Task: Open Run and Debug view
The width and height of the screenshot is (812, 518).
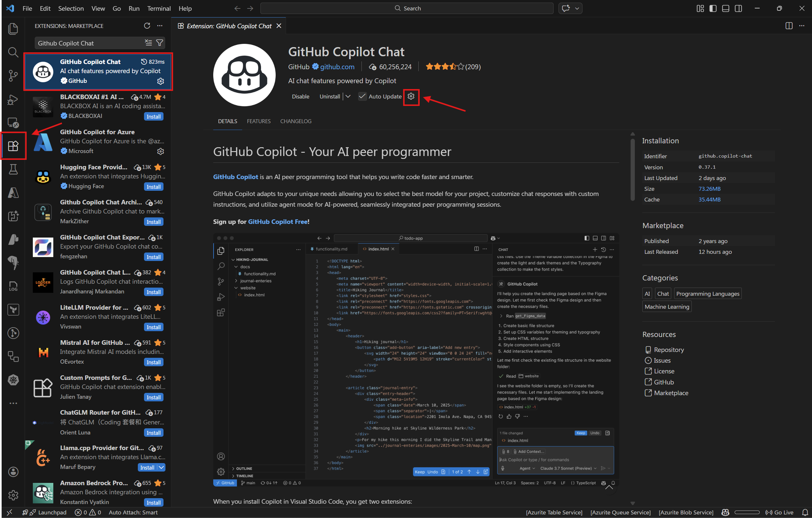Action: click(13, 99)
